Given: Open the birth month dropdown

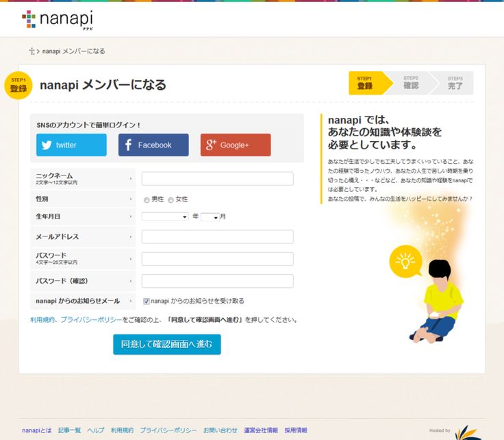Looking at the screenshot, I should click(x=210, y=217).
